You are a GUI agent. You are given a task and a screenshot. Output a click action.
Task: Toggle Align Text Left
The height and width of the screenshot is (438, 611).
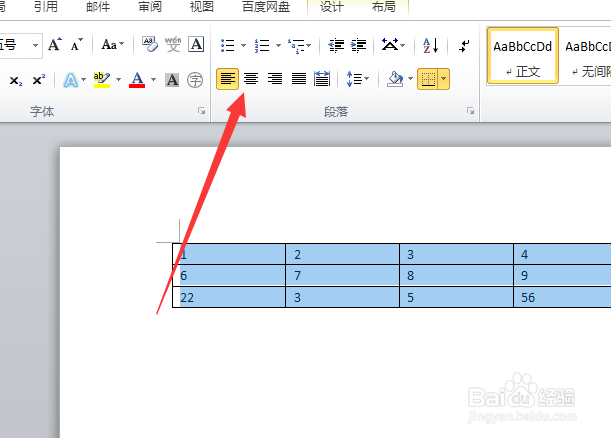(x=228, y=79)
